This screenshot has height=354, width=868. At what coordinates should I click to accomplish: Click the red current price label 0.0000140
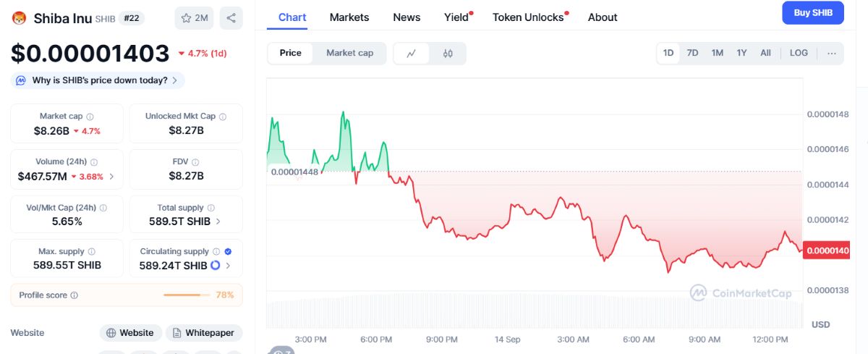pos(827,250)
